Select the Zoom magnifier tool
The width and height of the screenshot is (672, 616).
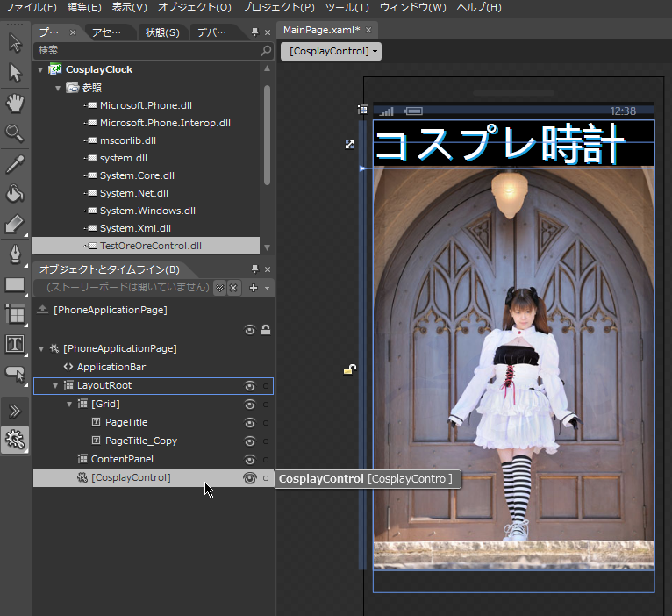click(x=15, y=133)
